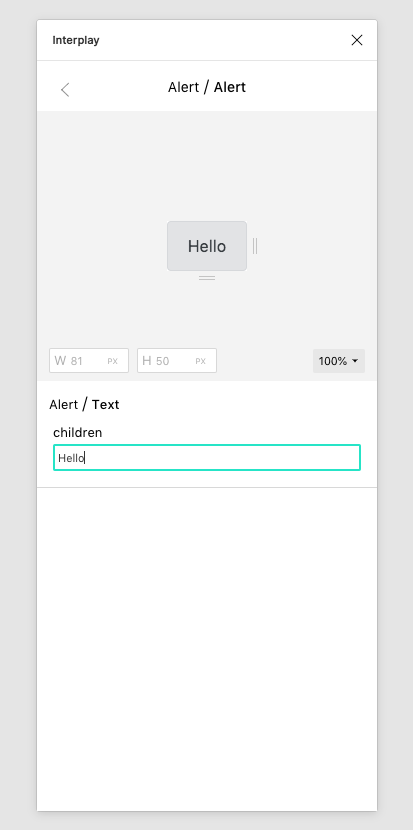Focus the width W input field
The width and height of the screenshot is (413, 830).
(89, 360)
